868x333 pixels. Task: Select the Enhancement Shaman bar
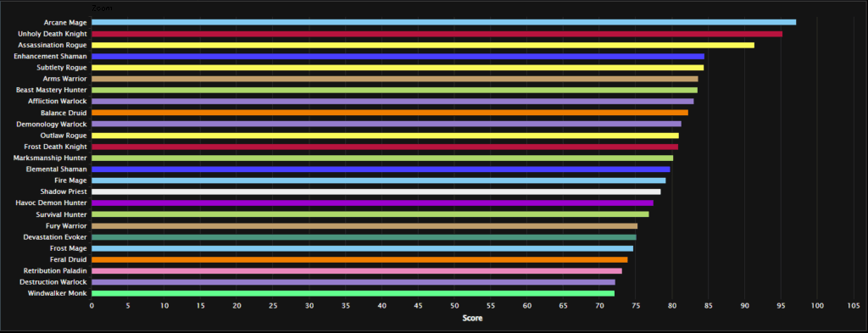point(398,57)
